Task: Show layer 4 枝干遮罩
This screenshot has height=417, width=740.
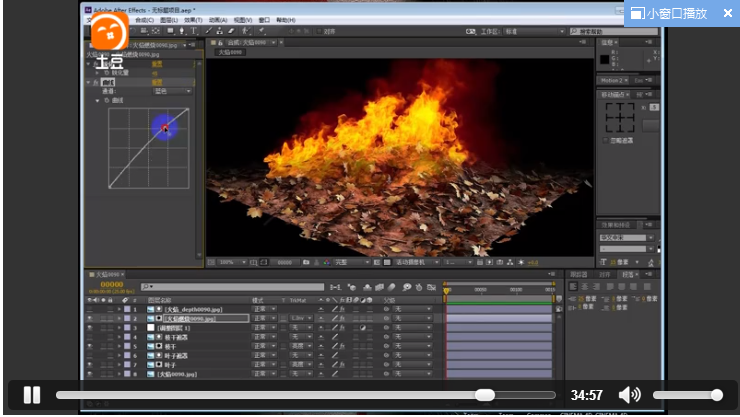Action: point(90,337)
